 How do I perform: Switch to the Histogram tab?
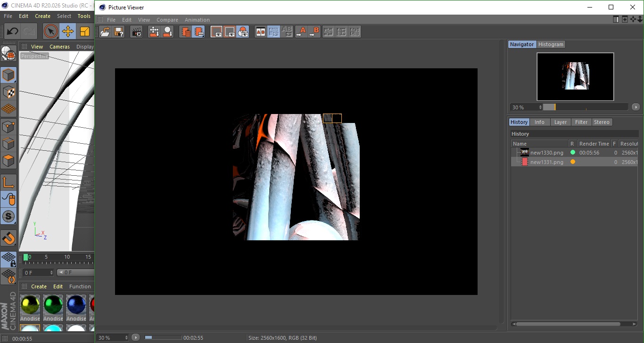[x=551, y=44]
